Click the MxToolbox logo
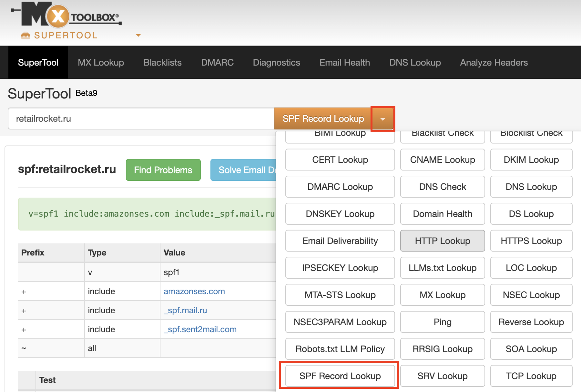Viewport: 581px width, 392px height. (66, 15)
